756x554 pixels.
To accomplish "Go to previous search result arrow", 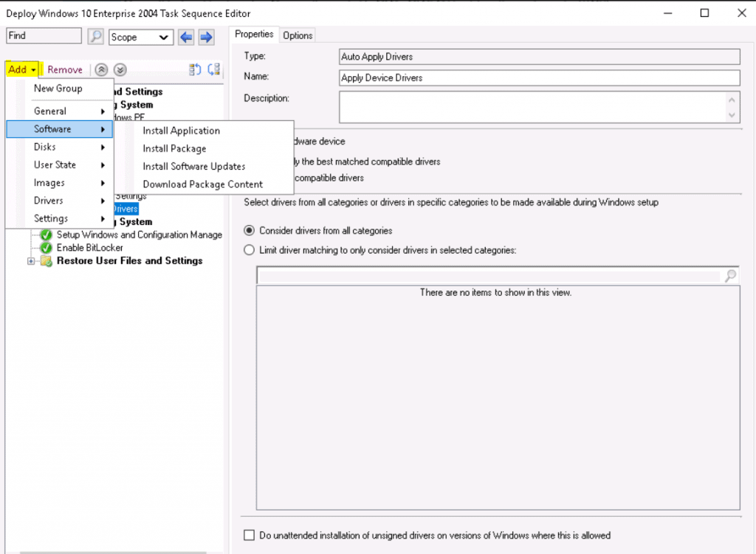I will [186, 37].
